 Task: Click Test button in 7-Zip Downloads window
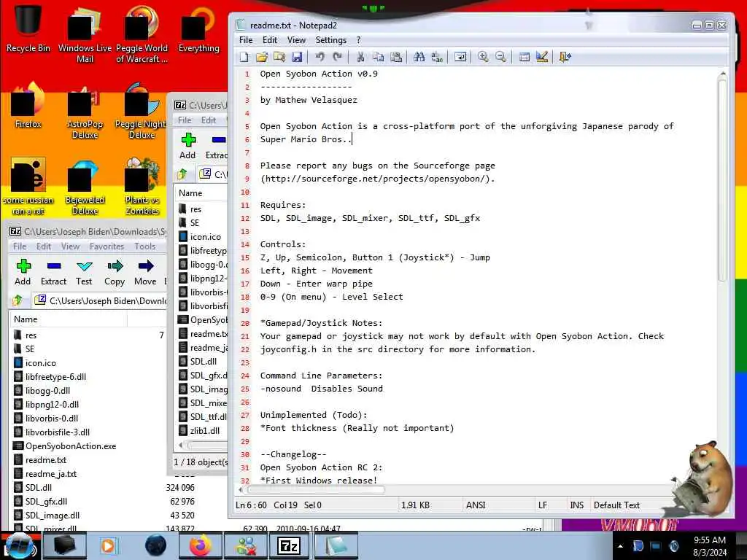tap(84, 273)
